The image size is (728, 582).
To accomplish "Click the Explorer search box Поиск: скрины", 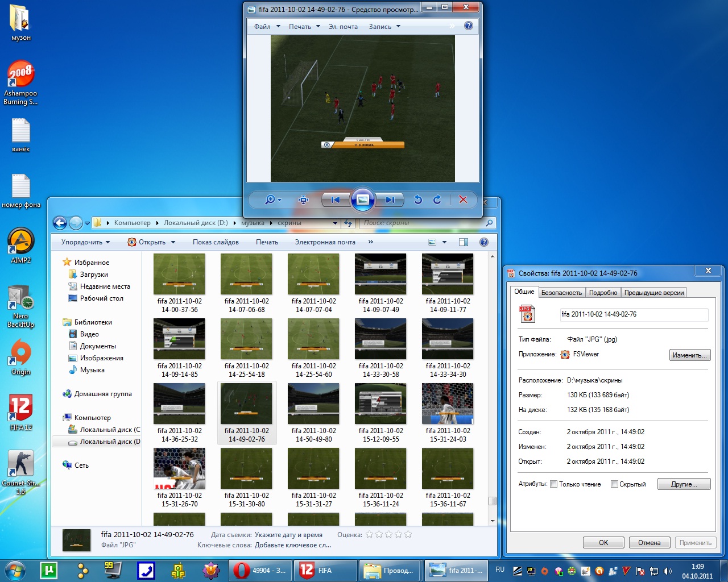I will point(427,223).
